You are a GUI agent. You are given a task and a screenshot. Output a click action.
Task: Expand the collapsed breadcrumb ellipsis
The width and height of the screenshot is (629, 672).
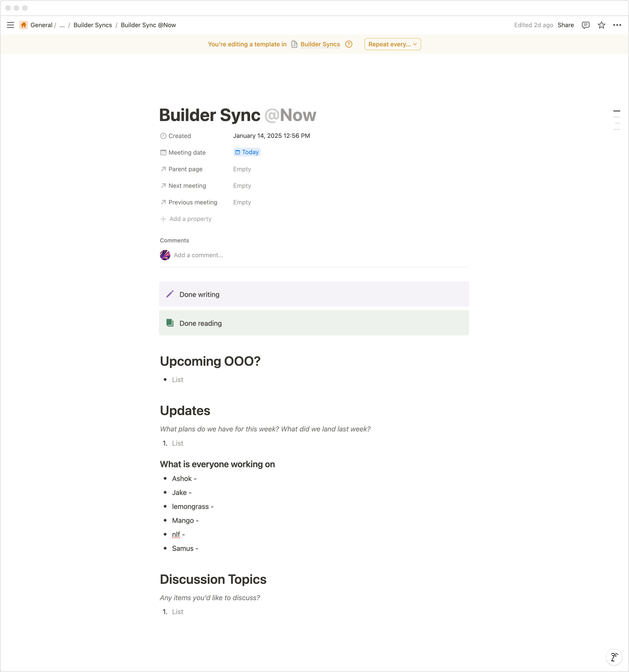(x=62, y=25)
